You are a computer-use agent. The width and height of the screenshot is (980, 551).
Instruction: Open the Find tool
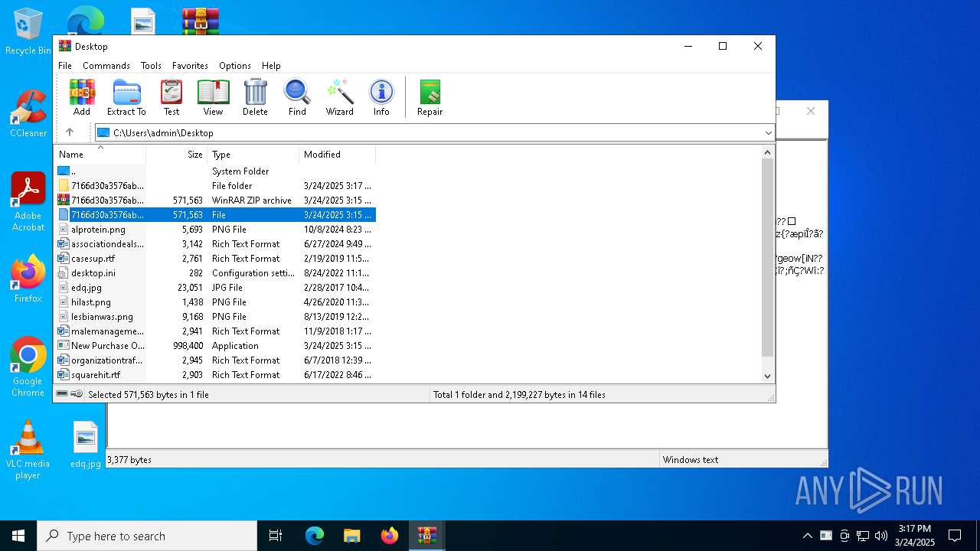(297, 97)
